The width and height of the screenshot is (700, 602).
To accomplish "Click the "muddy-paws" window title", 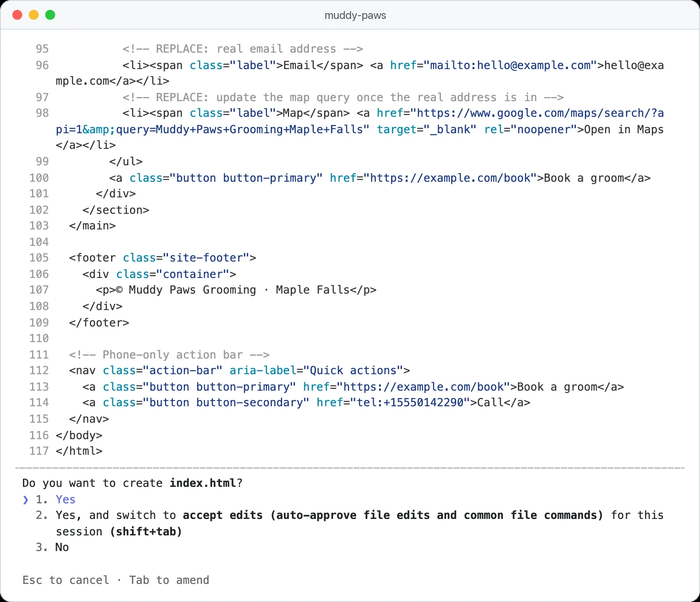I will pyautogui.click(x=355, y=16).
